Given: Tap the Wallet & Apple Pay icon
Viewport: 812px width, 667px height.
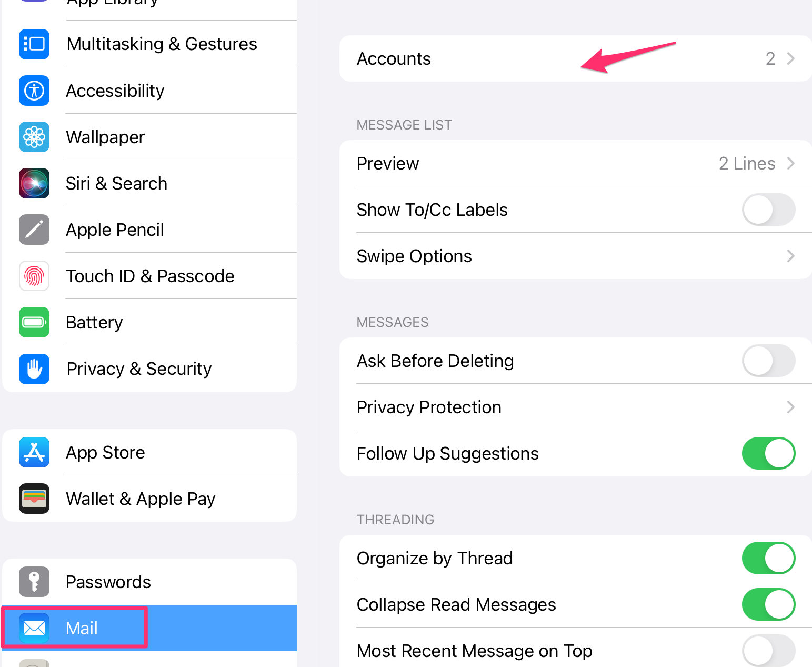Looking at the screenshot, I should [x=34, y=499].
